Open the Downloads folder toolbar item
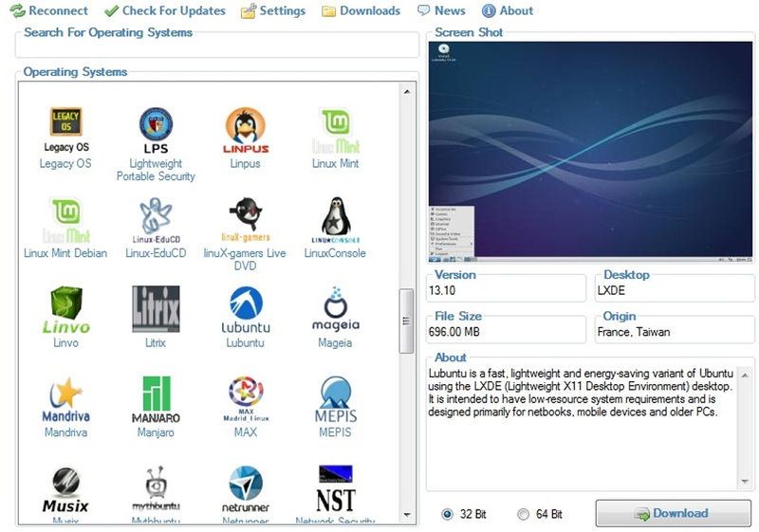The width and height of the screenshot is (759, 532). tap(361, 10)
